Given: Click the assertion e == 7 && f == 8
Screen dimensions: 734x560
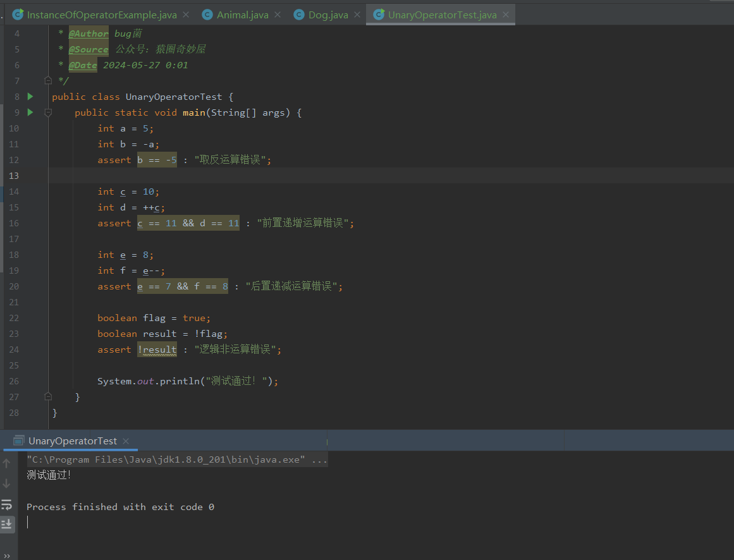Looking at the screenshot, I should click(183, 286).
